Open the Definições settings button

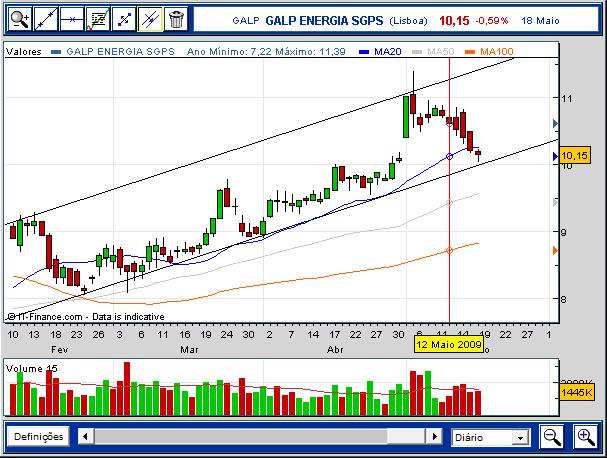(38, 437)
